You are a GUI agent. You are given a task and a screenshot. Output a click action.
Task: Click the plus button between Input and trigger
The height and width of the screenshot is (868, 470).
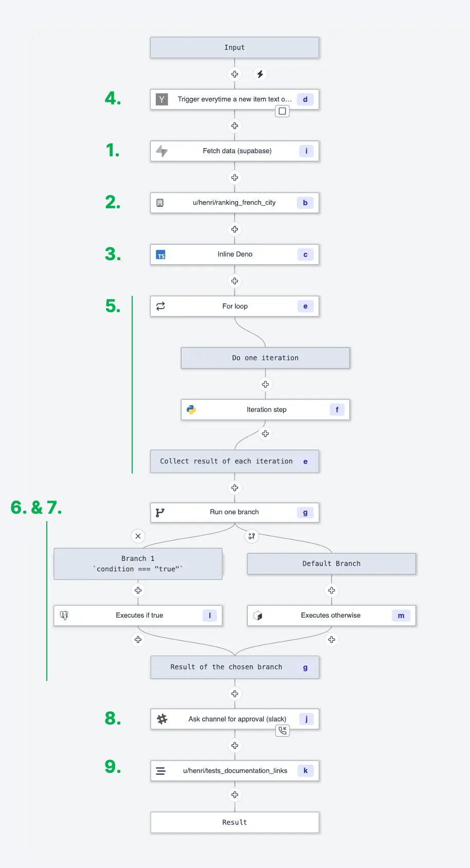click(x=234, y=74)
